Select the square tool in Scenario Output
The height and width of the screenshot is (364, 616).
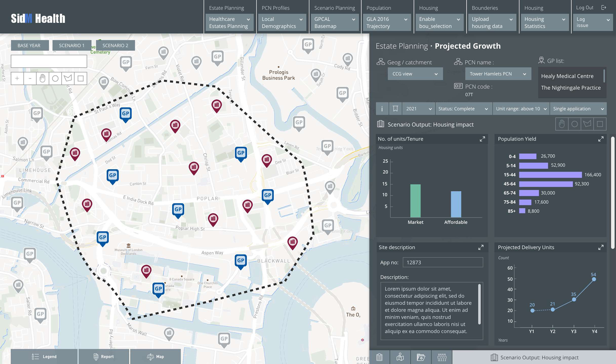click(x=600, y=124)
